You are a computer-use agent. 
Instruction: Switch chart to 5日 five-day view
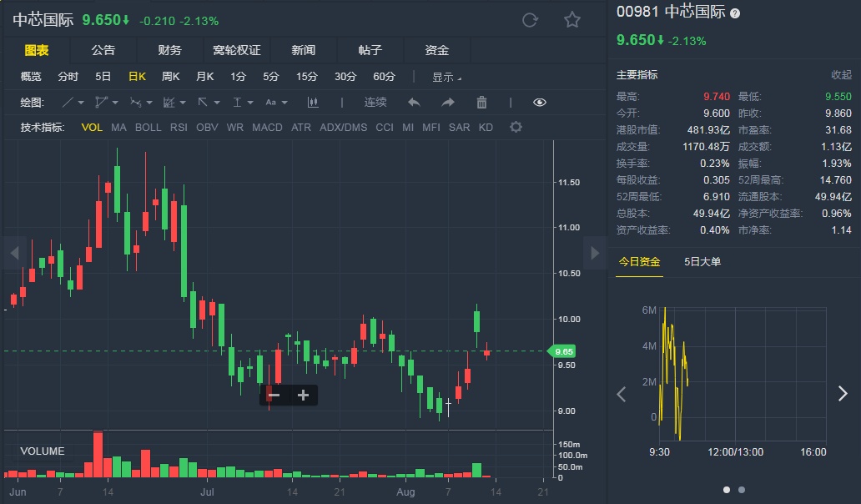pos(103,76)
